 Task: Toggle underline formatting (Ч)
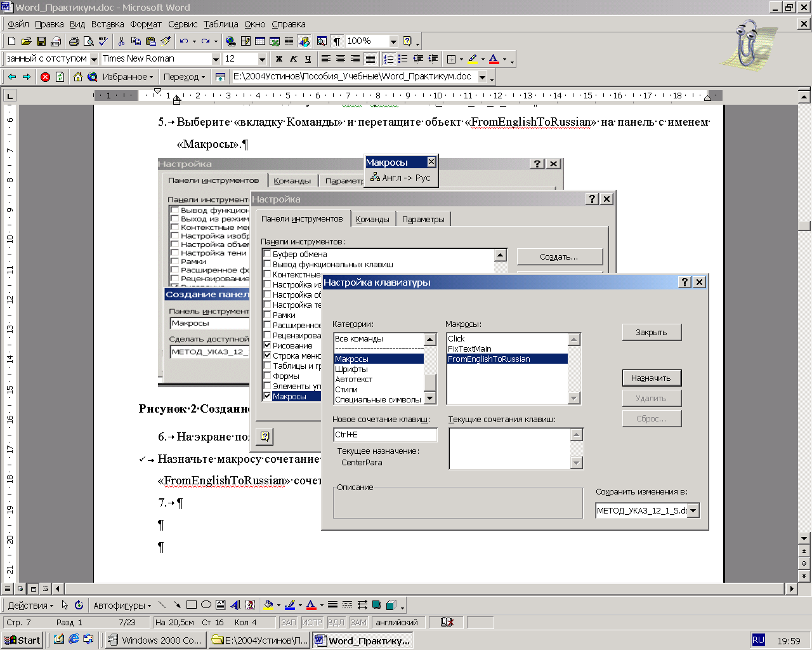click(x=308, y=59)
